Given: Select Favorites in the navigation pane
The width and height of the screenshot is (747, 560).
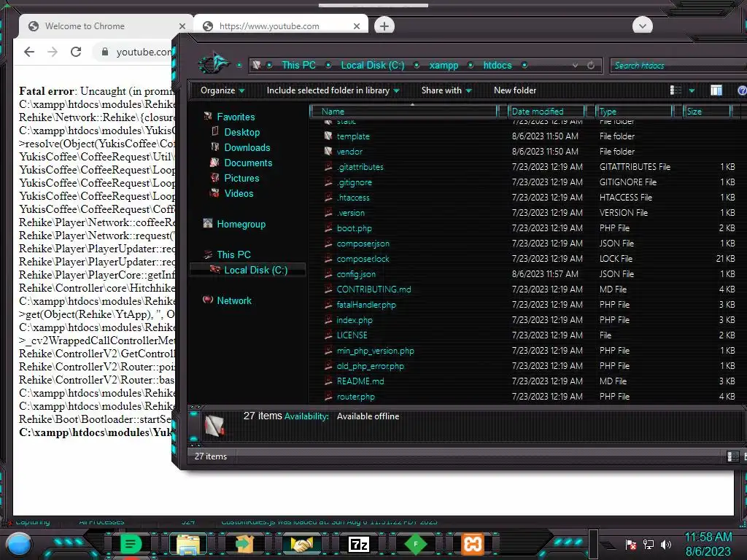Looking at the screenshot, I should click(236, 117).
